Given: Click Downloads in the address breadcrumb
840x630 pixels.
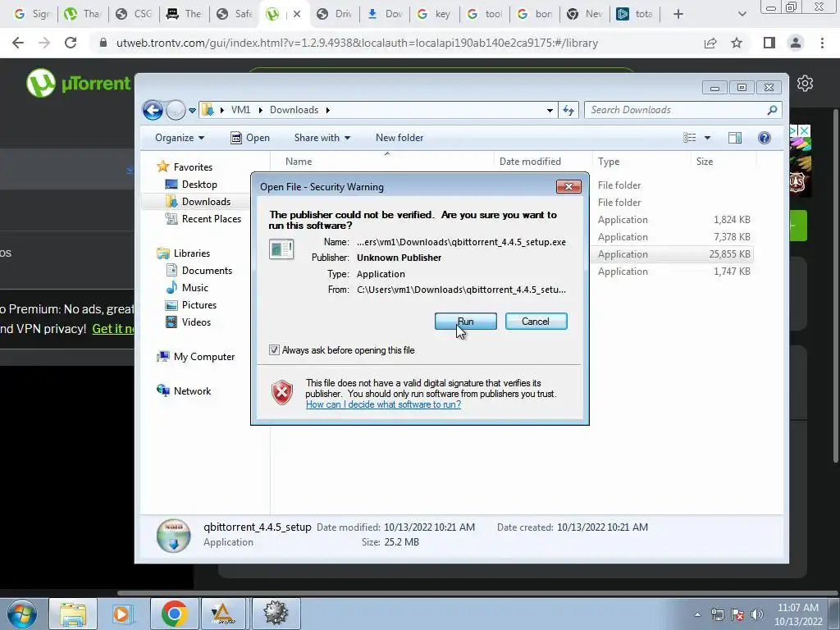Looking at the screenshot, I should [294, 110].
